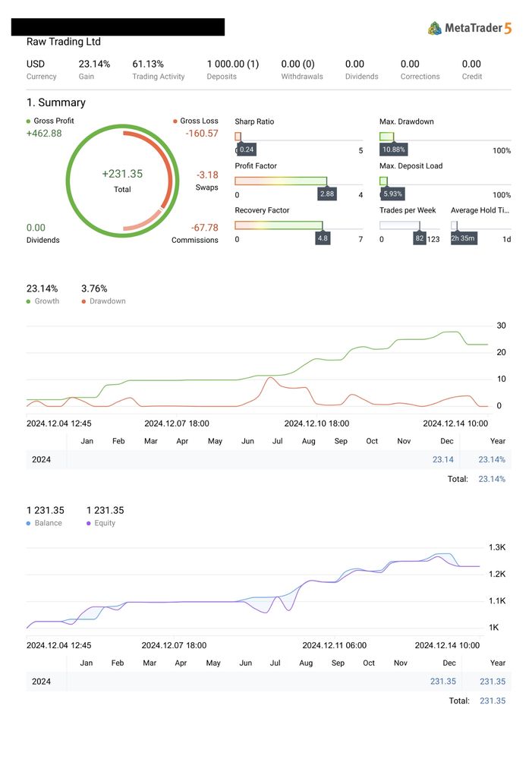532x759 pixels.
Task: Click the Recovery Factor 4.8 marker
Action: [x=323, y=238]
